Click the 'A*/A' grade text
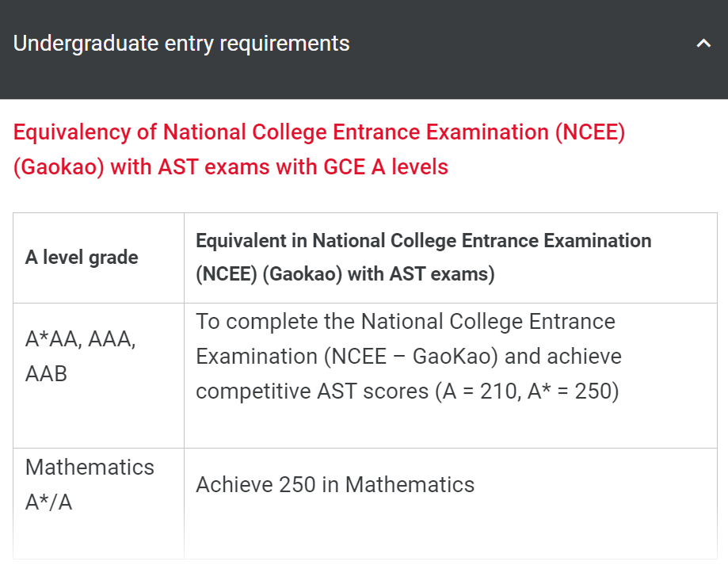 (x=48, y=502)
